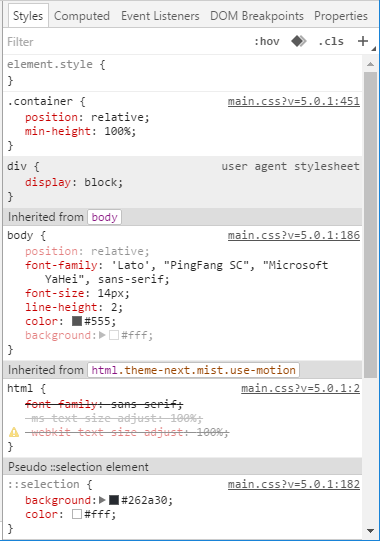380x541 pixels.
Task: Click warning icon beside webkit-text-size-adjust
Action: click(x=14, y=432)
